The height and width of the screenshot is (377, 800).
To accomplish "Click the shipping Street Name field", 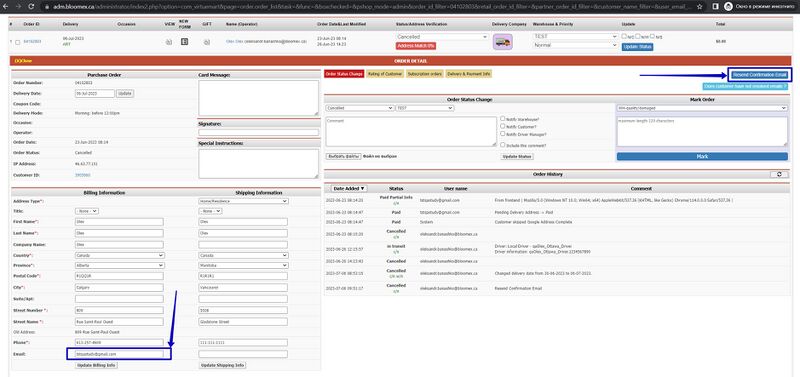I will click(x=243, y=322).
